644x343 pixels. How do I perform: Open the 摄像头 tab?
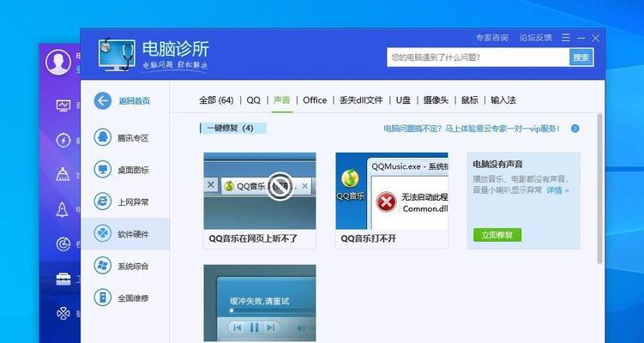coord(436,100)
